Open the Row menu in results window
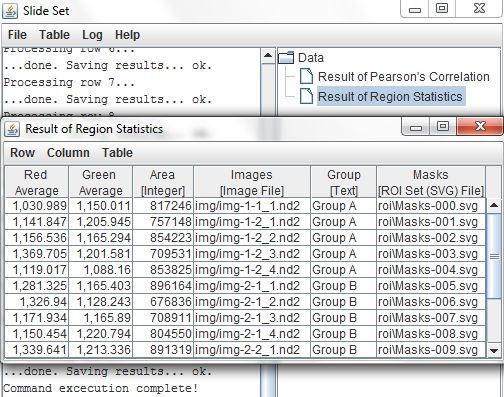This screenshot has height=397, width=504. pyautogui.click(x=22, y=153)
